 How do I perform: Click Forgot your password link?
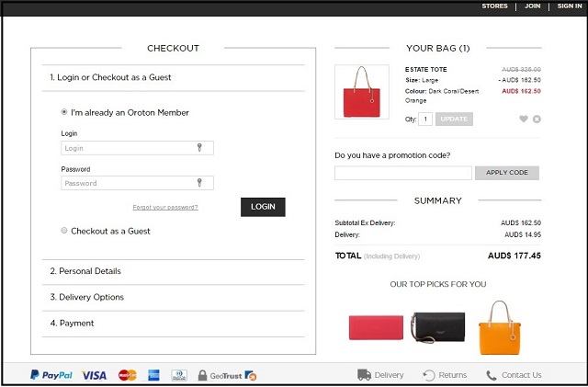click(x=165, y=207)
